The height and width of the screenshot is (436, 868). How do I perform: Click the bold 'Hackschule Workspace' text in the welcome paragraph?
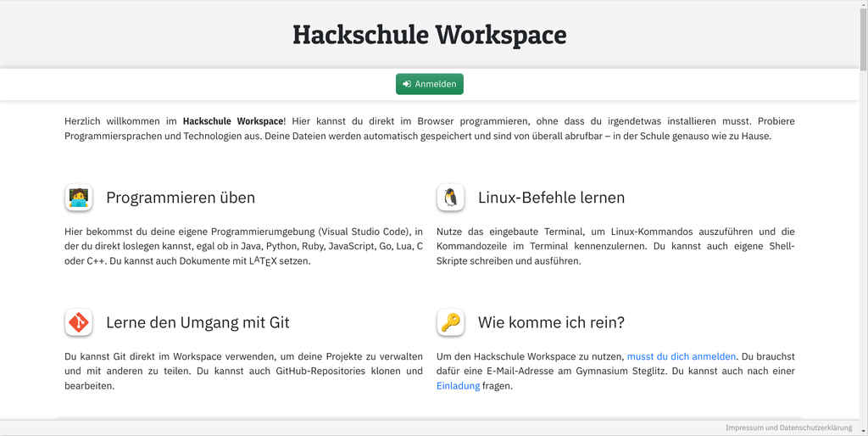point(233,121)
